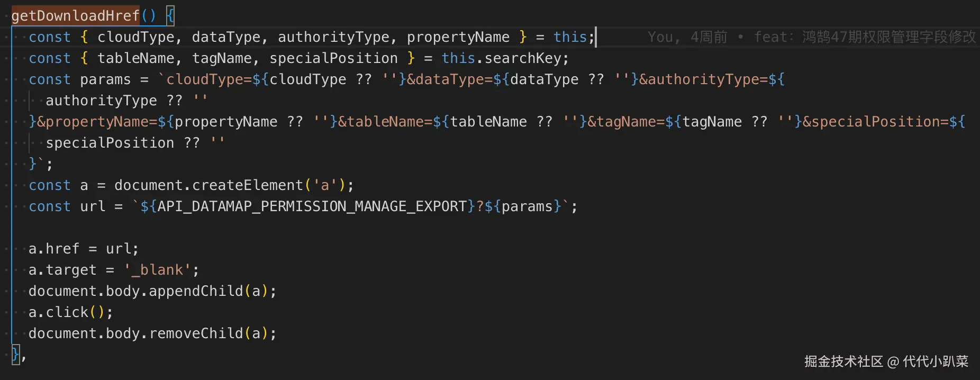Click the 'a.click();' line
Screen dimensions: 980x380
pos(71,312)
